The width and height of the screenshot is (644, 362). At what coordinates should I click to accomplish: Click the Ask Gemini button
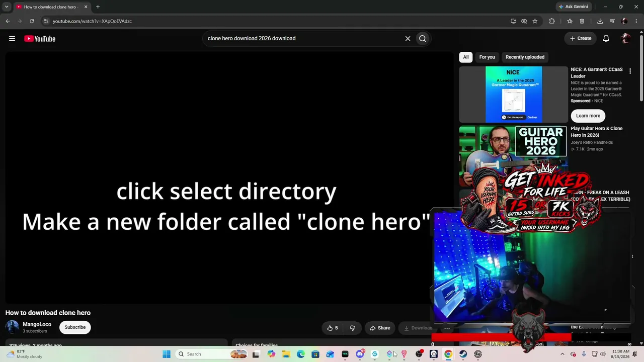(573, 7)
